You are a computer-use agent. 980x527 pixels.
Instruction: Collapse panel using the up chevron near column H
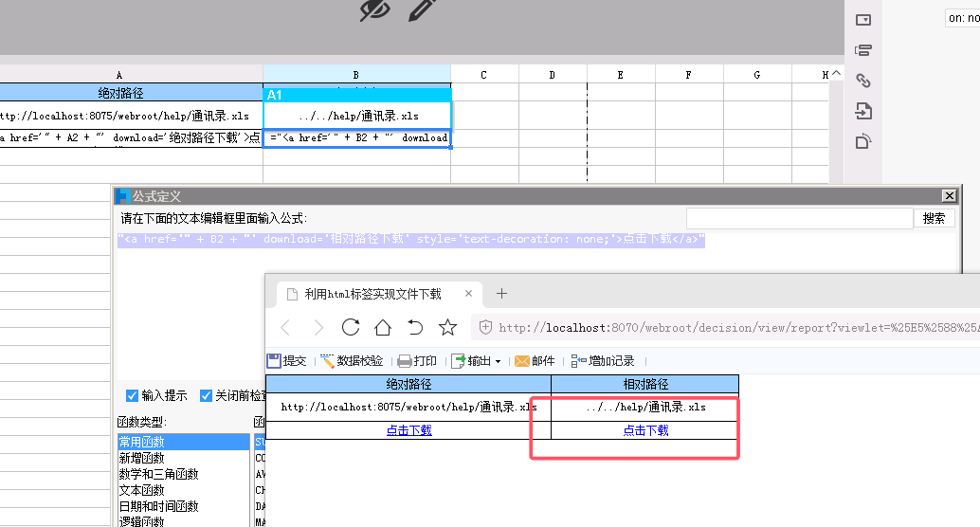click(x=836, y=74)
